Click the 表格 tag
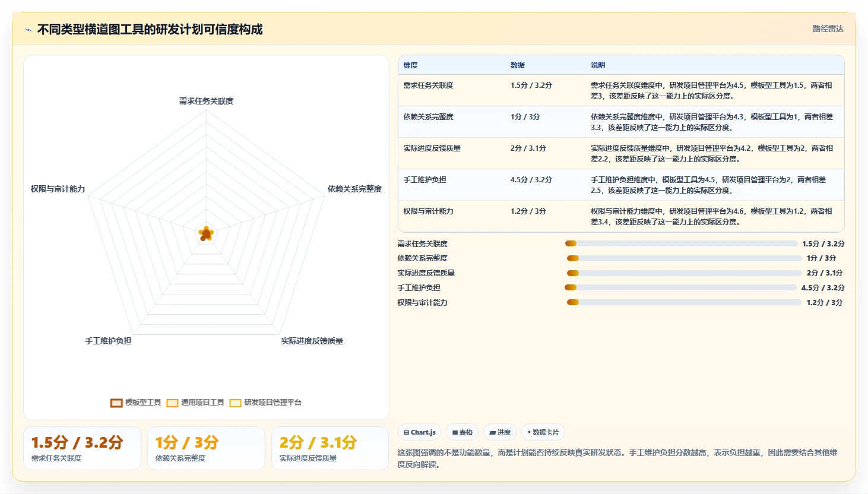The image size is (868, 494). pyautogui.click(x=462, y=432)
